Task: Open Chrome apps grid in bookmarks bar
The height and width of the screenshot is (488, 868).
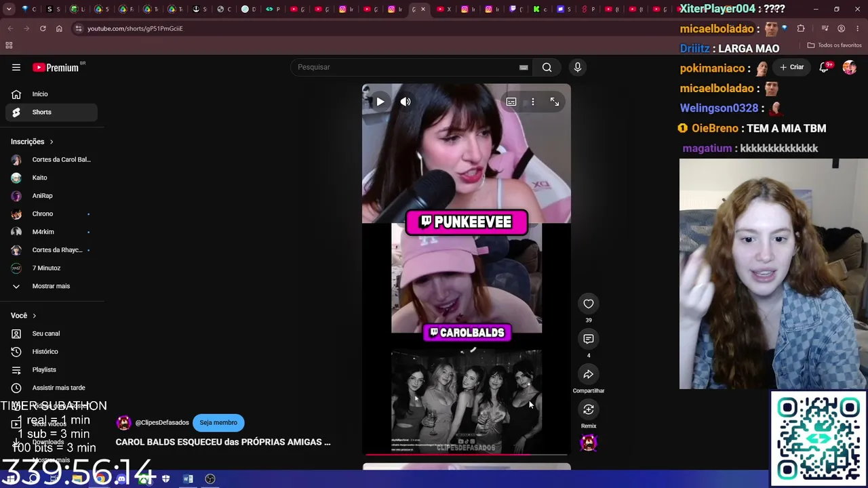Action: click(x=9, y=45)
